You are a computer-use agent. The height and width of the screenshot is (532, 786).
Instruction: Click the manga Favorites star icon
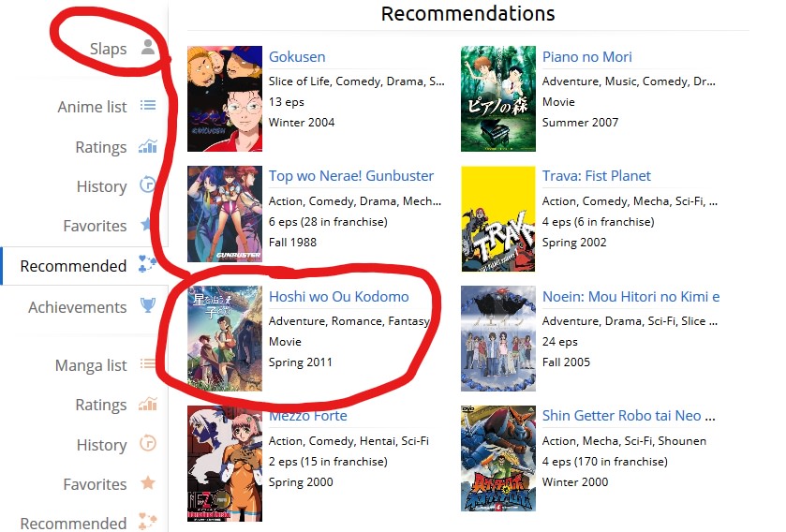147,483
